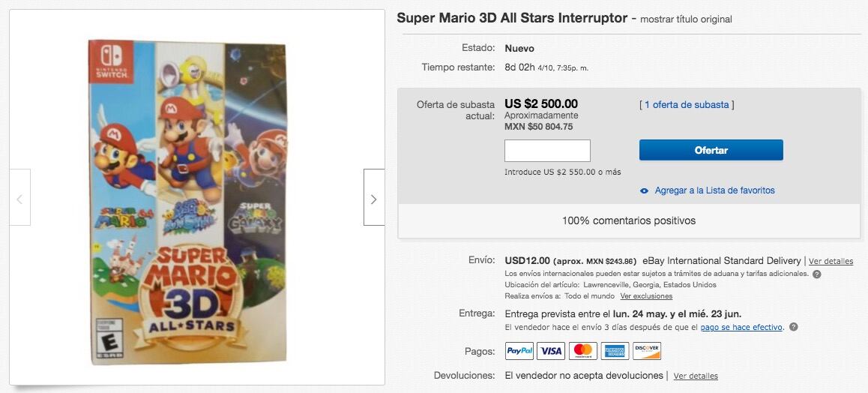Click 'mostrar título original' link

coord(686,19)
